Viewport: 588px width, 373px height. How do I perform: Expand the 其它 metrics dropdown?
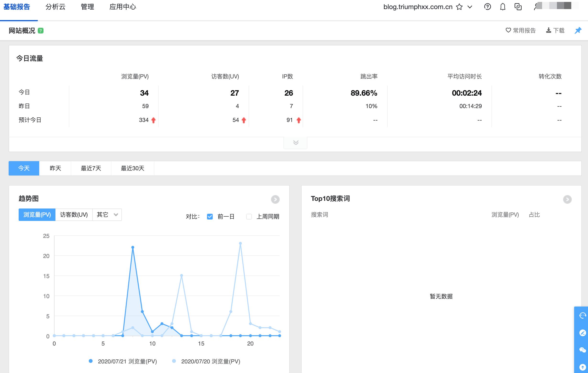pos(106,214)
